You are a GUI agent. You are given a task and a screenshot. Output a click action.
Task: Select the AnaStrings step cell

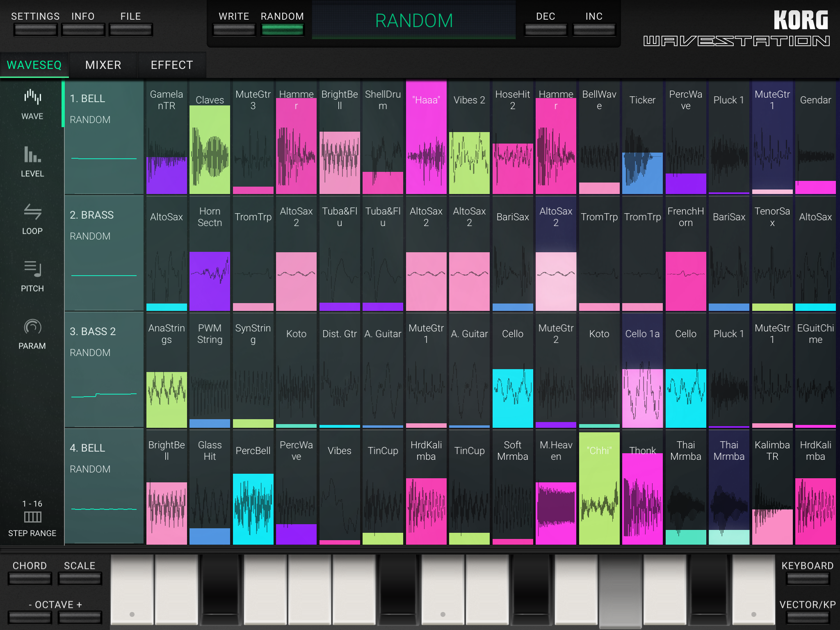[167, 370]
